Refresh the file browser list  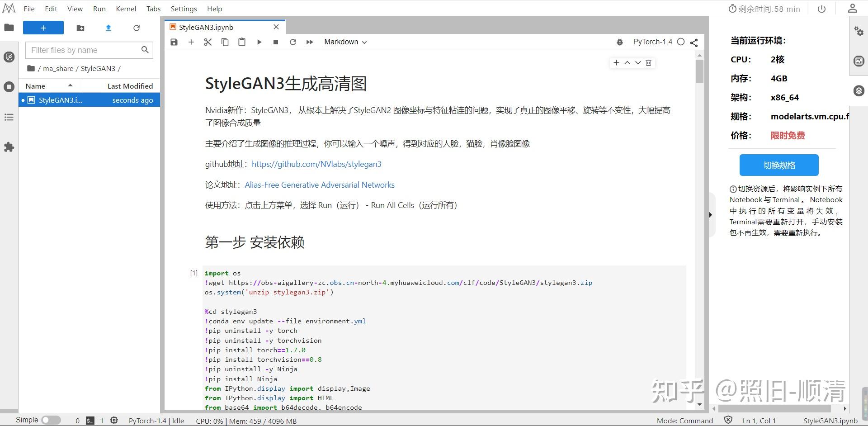(137, 28)
